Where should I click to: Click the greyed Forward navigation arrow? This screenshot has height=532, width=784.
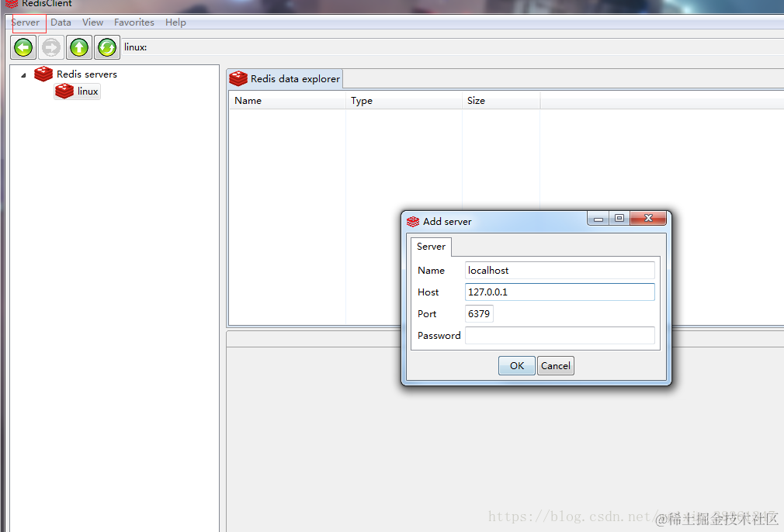tap(51, 47)
